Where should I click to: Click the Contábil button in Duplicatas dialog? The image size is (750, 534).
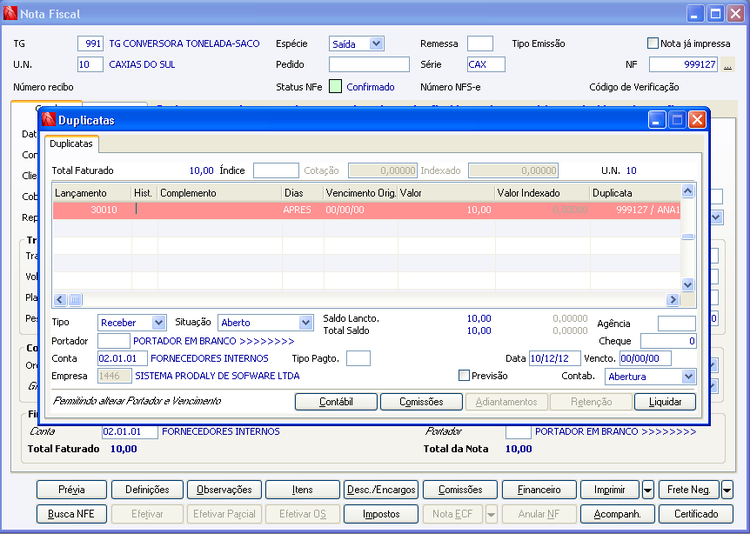click(x=335, y=401)
